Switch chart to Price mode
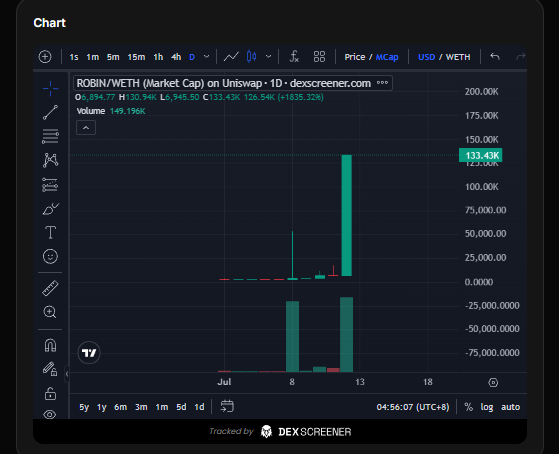 point(355,57)
